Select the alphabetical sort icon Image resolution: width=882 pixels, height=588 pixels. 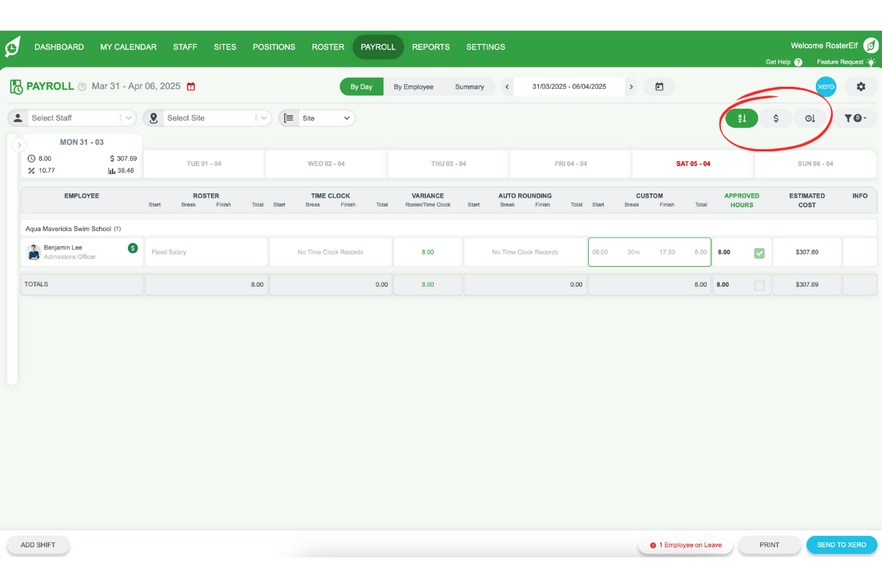coord(741,118)
